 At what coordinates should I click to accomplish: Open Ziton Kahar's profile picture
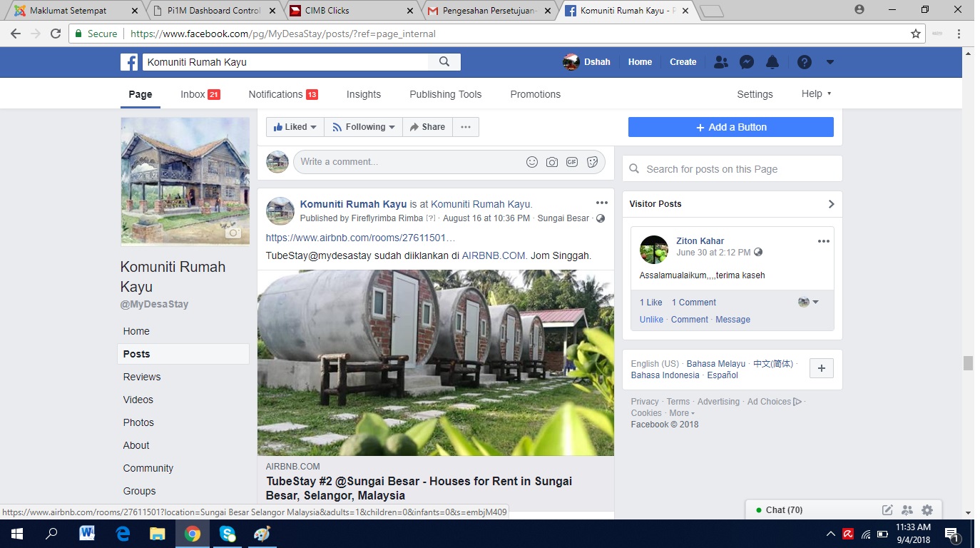tap(654, 250)
